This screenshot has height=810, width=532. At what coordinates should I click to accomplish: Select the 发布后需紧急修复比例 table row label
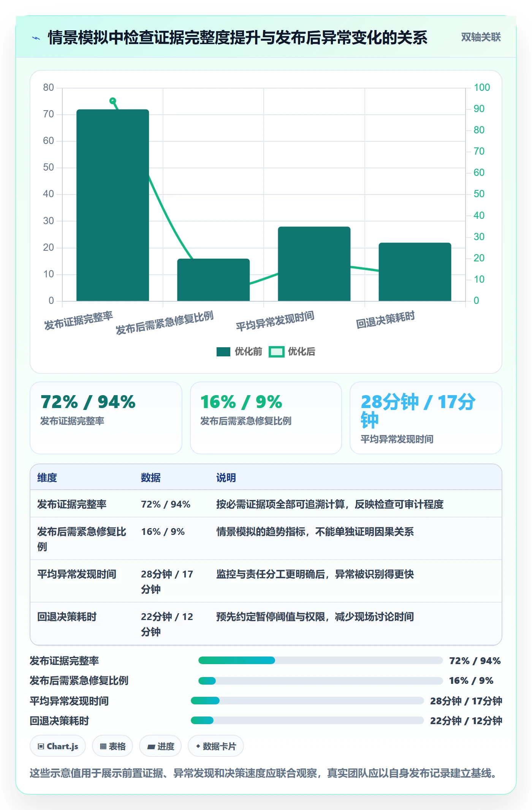click(x=82, y=539)
